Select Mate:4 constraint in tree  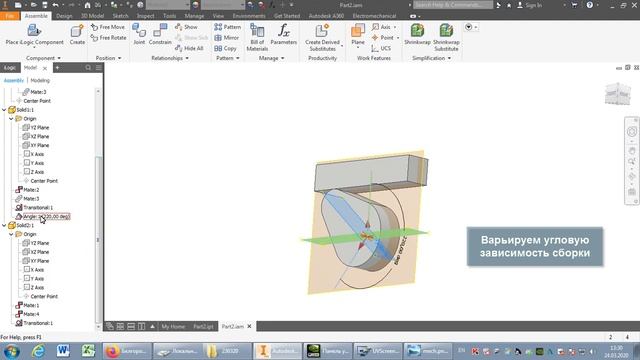coord(27,314)
